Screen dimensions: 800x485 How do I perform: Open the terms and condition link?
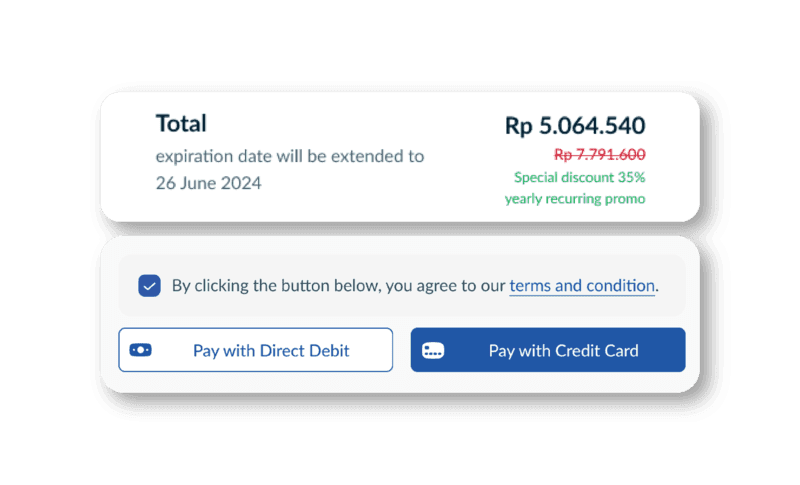[582, 286]
